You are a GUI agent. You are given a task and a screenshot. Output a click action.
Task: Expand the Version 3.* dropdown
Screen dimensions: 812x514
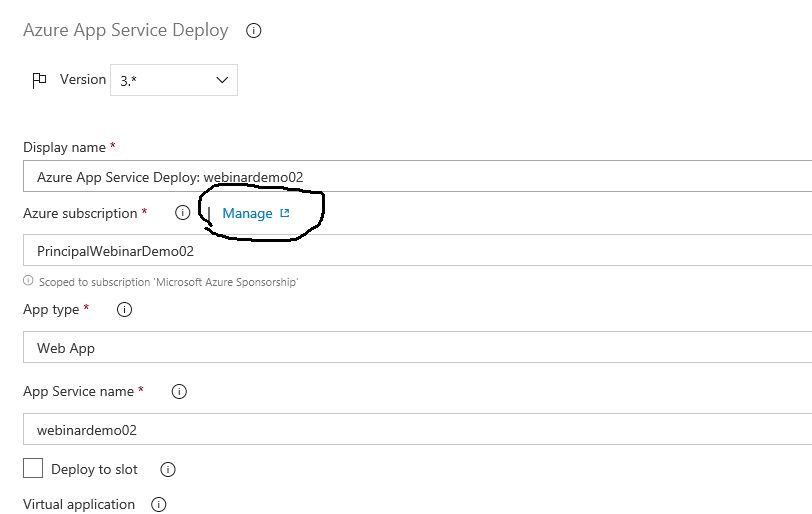coord(174,80)
